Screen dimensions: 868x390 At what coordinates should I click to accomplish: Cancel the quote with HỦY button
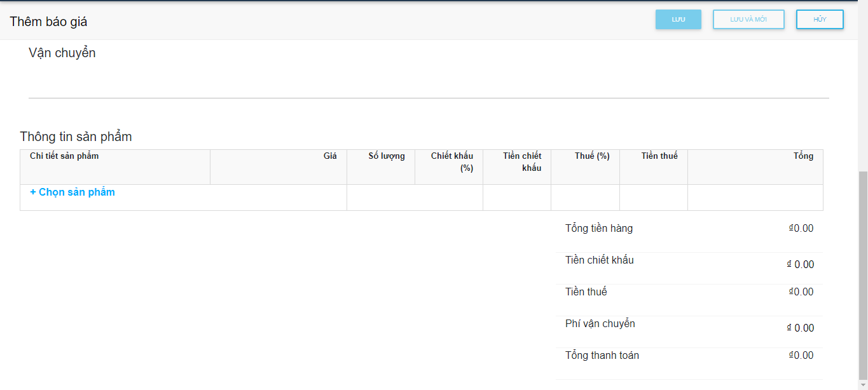(819, 20)
